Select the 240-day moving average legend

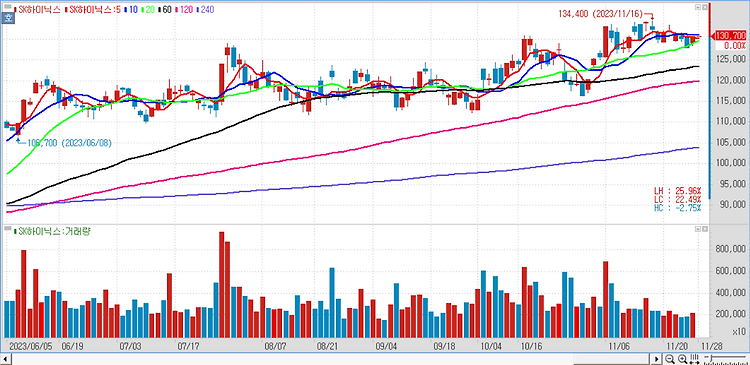[x=205, y=10]
